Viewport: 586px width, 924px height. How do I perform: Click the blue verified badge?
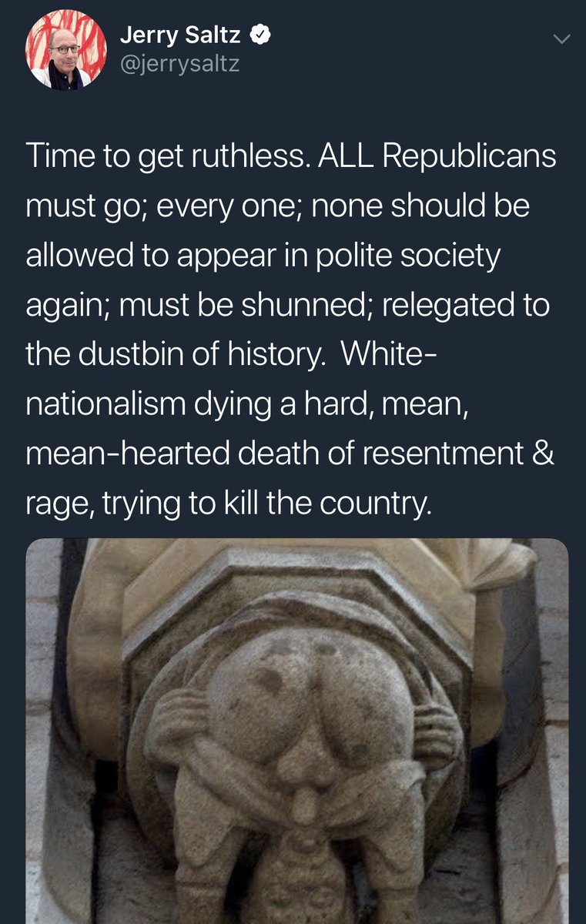point(260,33)
